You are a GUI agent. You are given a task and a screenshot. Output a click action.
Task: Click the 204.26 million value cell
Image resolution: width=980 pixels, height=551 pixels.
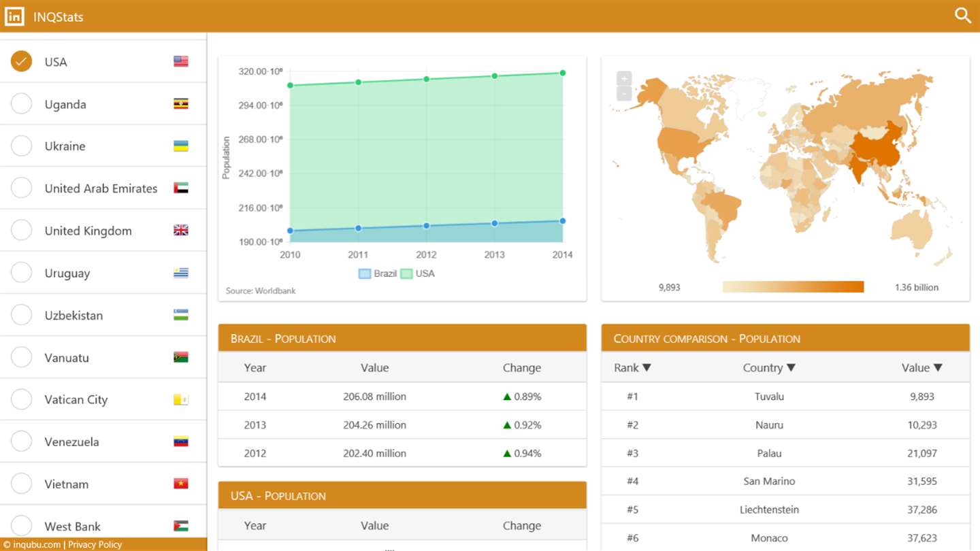(x=375, y=425)
